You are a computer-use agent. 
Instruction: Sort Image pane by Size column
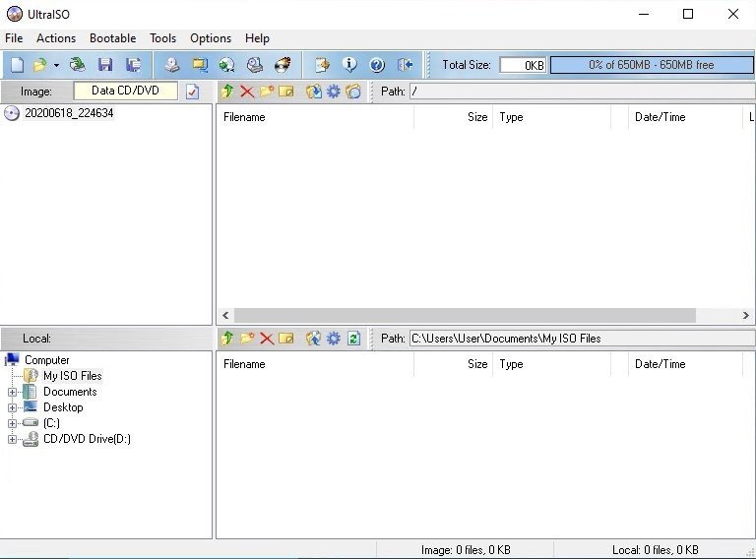454,117
